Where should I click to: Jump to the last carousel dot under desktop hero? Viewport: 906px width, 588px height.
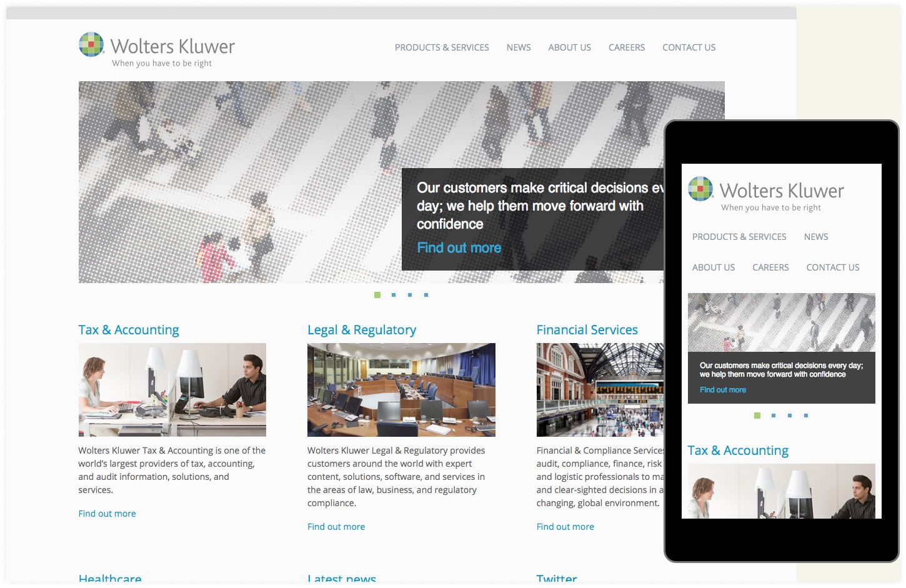click(x=426, y=295)
